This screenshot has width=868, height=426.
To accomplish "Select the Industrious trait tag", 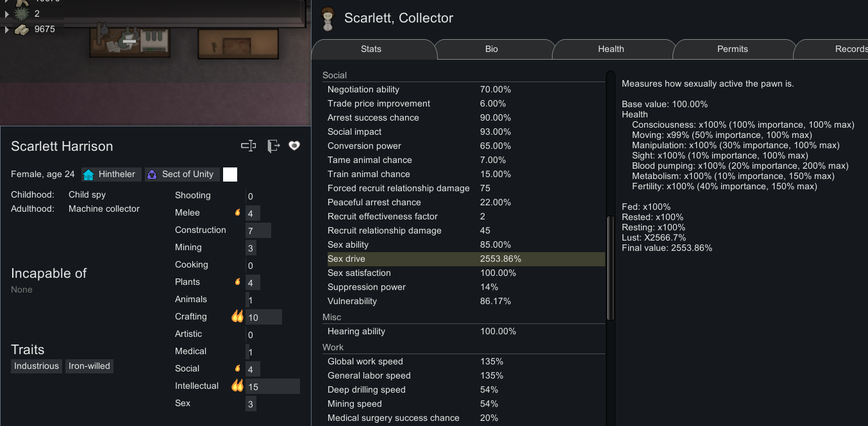I will [x=37, y=366].
